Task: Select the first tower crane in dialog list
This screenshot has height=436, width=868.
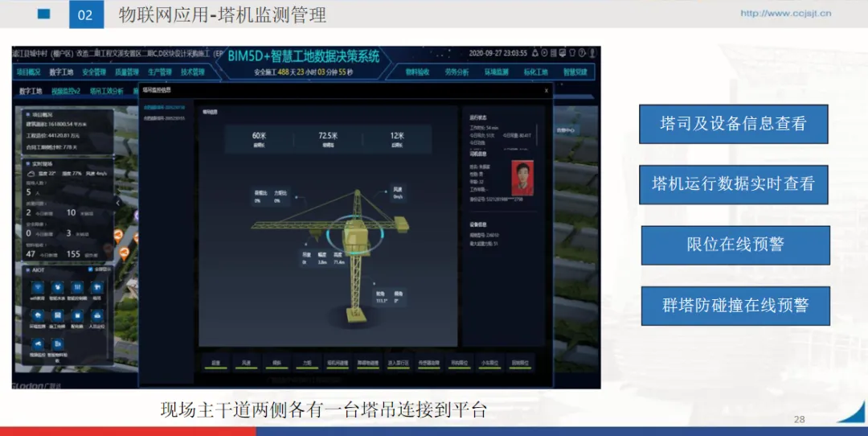Action: 165,108
